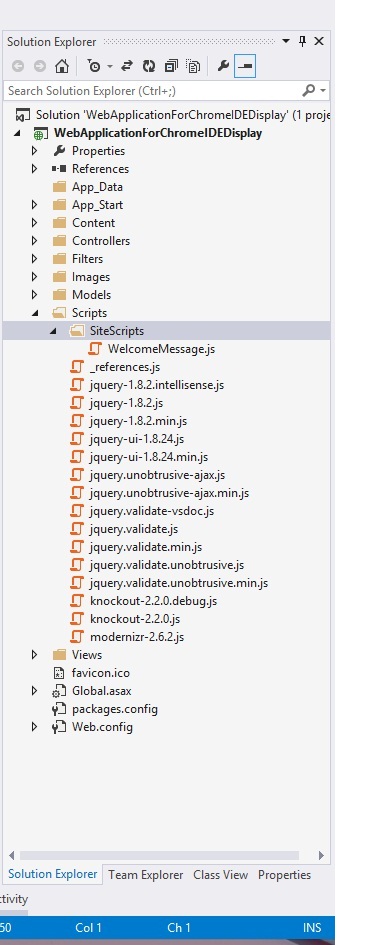
Task: Expand the Filters folder
Action: pos(34,259)
